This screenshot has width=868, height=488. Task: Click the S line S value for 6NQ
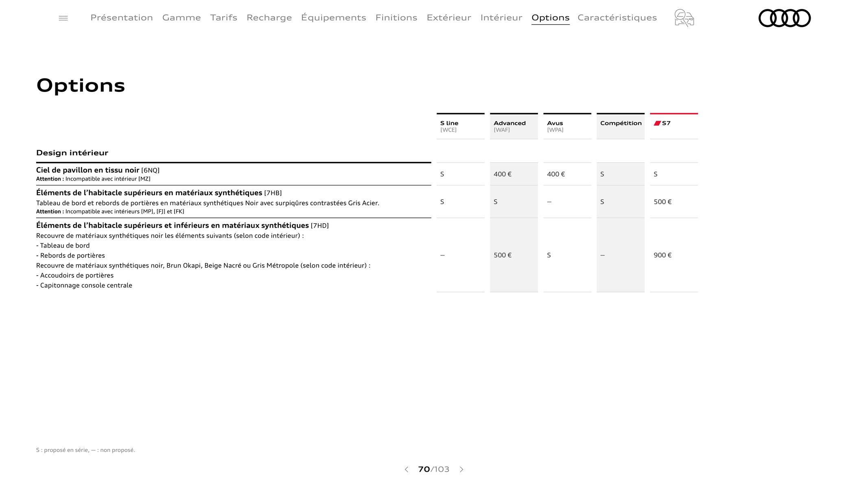click(442, 174)
